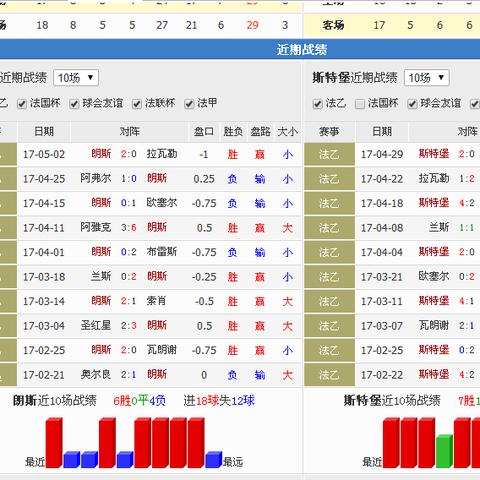The width and height of the screenshot is (480, 480).
Task: Click 盘口 column header
Action: tap(204, 132)
